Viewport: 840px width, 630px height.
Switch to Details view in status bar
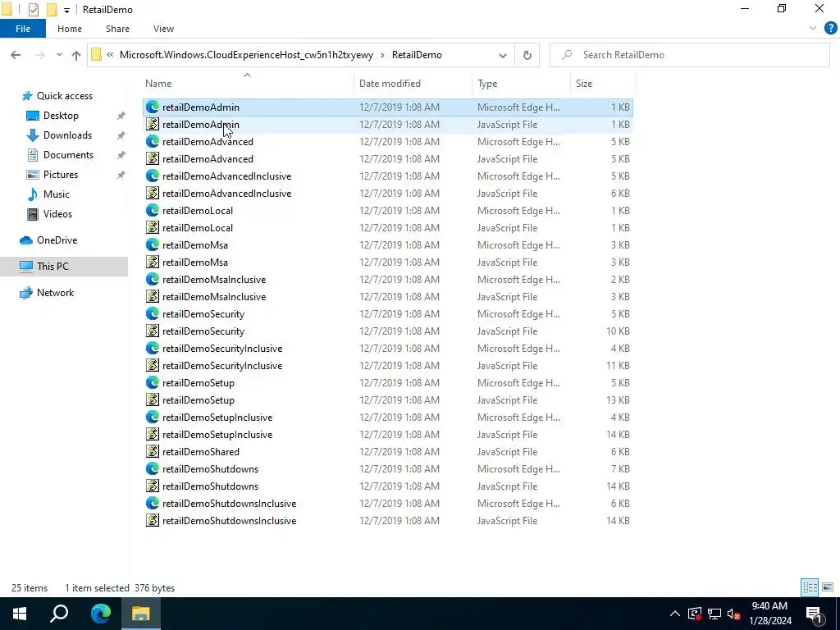click(810, 587)
